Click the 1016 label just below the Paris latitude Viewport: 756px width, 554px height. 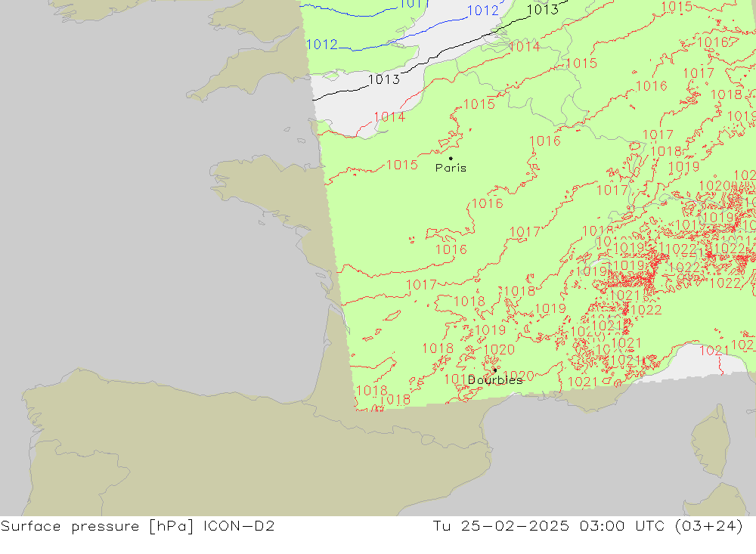pos(488,203)
